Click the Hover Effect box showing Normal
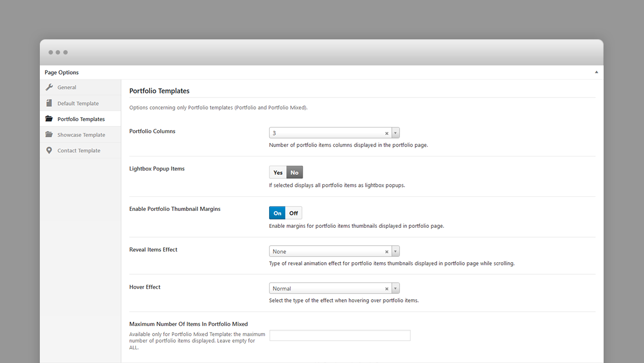This screenshot has height=363, width=644. (335, 288)
